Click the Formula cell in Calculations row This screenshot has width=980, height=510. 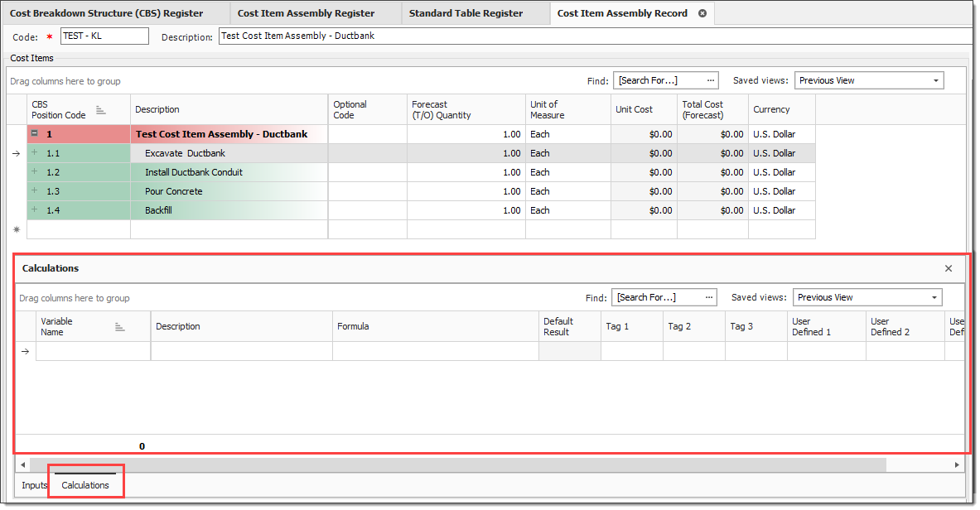[x=435, y=352]
